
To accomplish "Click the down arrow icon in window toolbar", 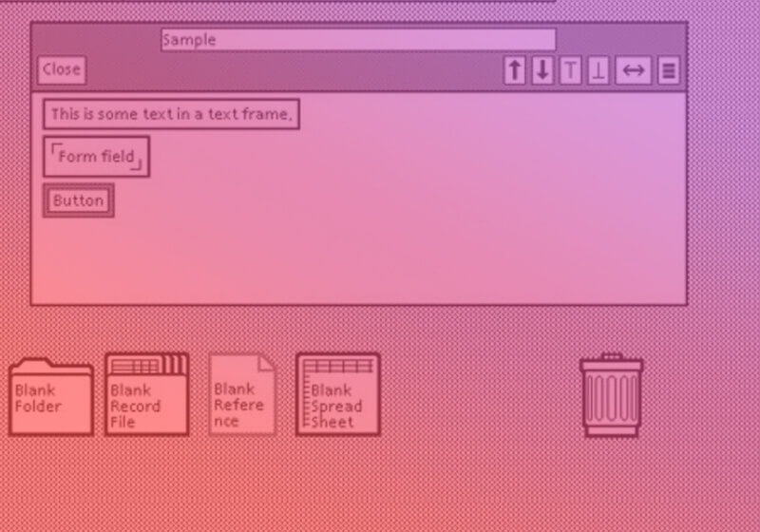I will [x=542, y=70].
